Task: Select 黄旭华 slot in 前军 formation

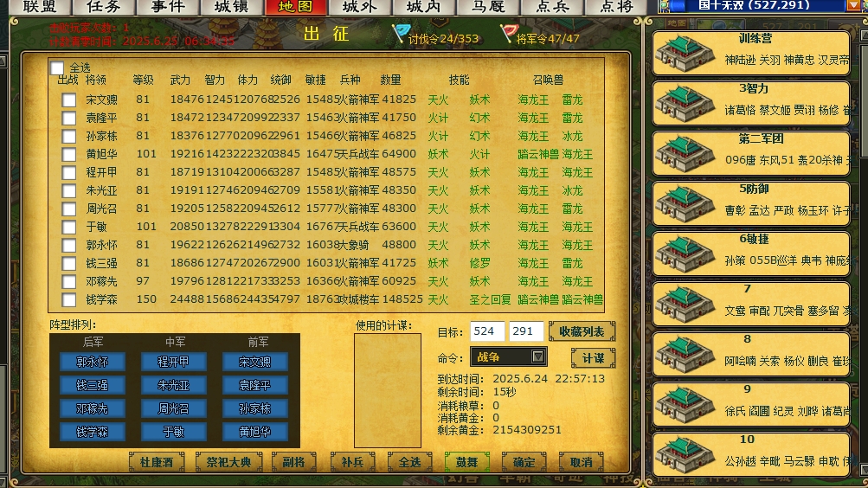Action: [x=255, y=432]
